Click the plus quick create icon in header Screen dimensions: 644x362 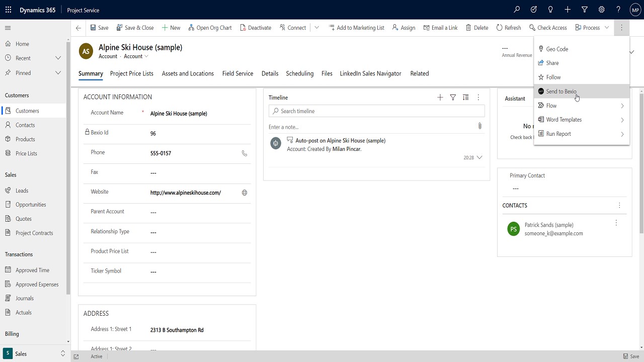568,10
